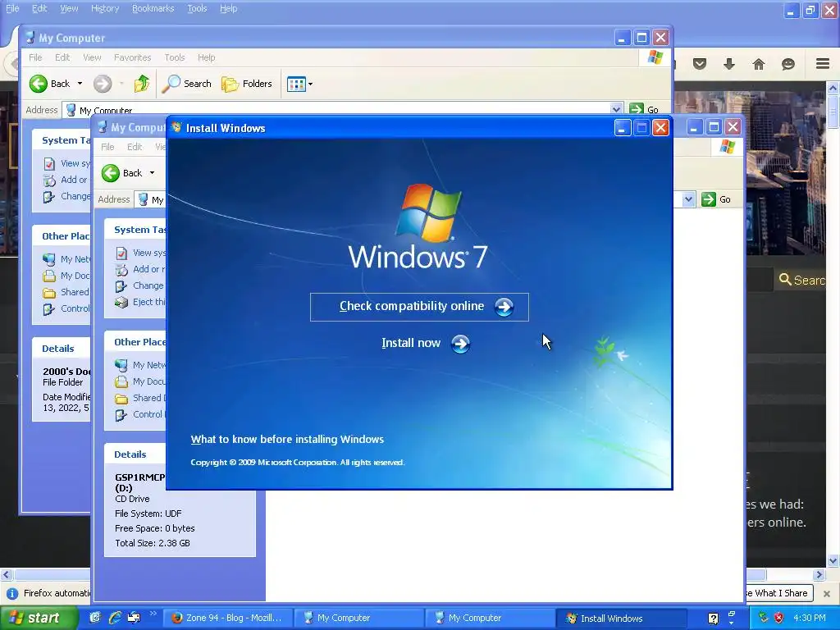
Task: Click Search in My Computer toolbar
Action: pos(186,84)
